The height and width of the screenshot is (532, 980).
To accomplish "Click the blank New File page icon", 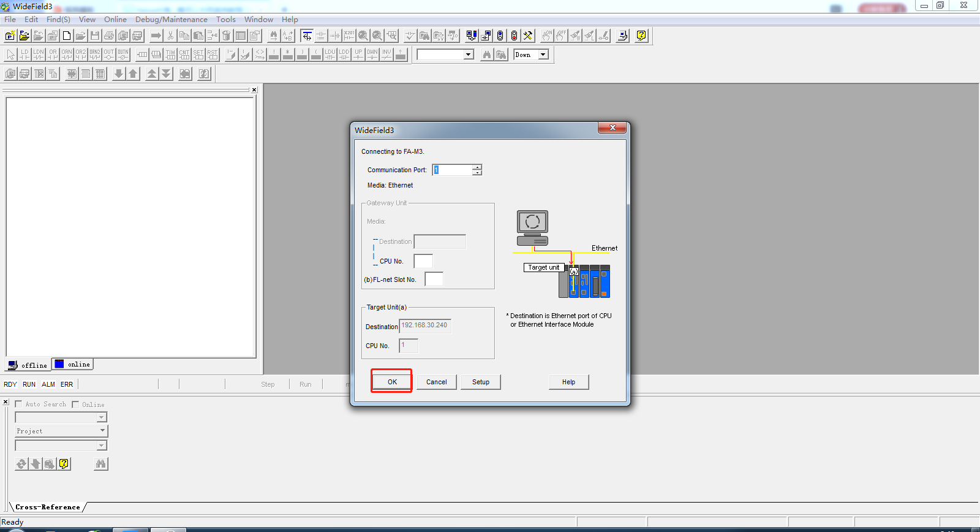I will (x=67, y=36).
